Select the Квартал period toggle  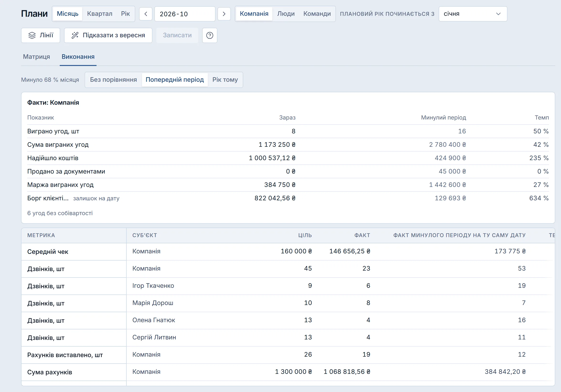100,14
